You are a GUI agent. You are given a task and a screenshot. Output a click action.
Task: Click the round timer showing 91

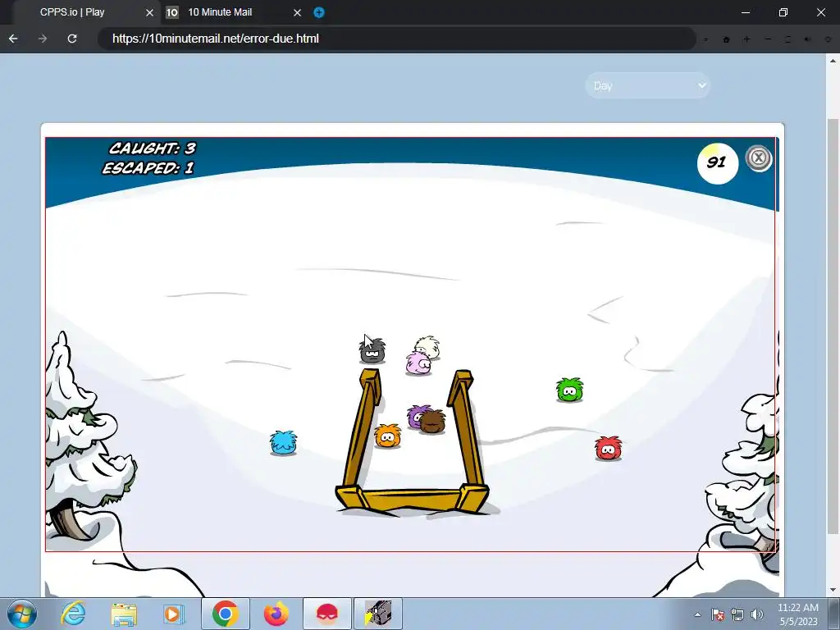717,163
